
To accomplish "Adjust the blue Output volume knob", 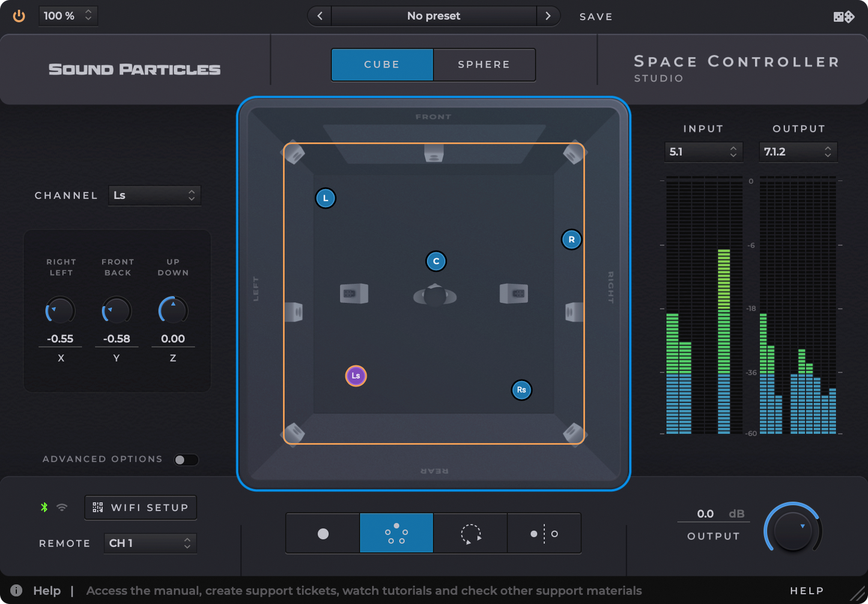I will (792, 530).
